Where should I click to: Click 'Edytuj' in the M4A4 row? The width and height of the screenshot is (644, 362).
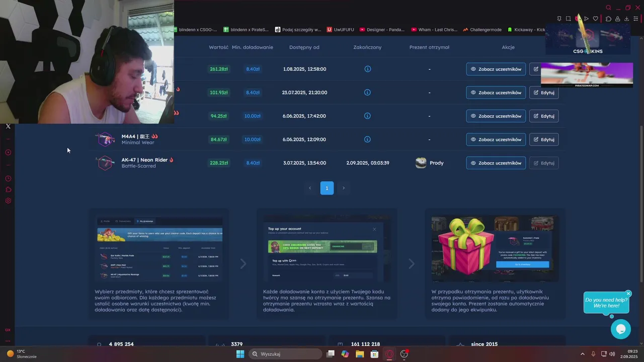click(544, 139)
